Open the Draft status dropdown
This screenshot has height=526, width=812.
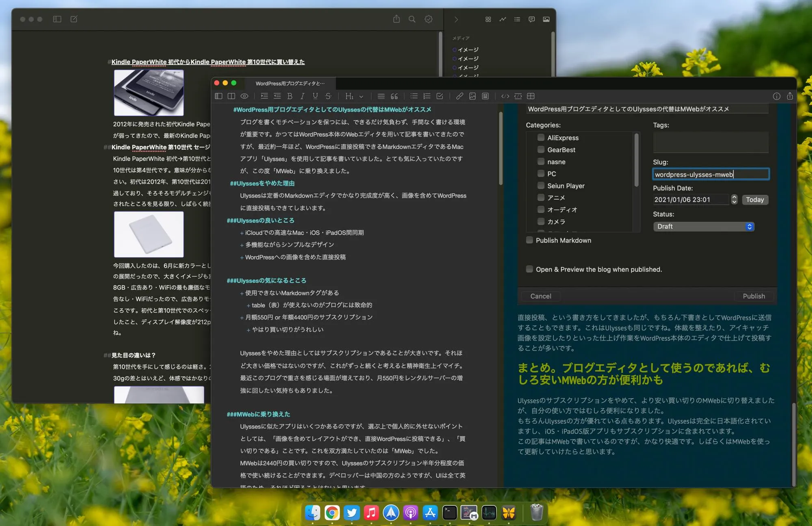pos(704,226)
